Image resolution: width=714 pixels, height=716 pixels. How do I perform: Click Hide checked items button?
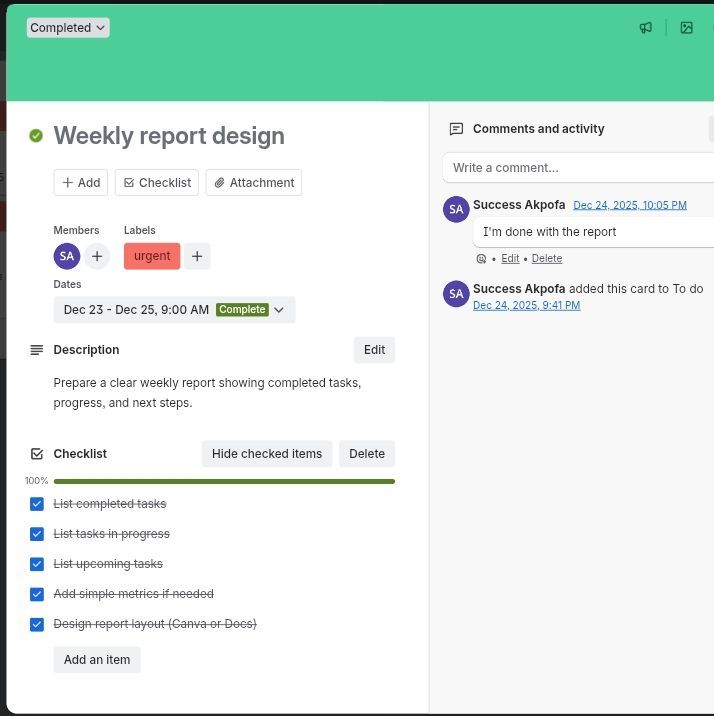coord(267,454)
